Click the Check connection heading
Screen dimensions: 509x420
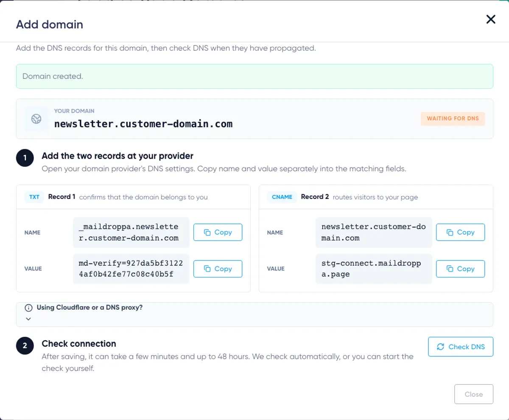(79, 344)
